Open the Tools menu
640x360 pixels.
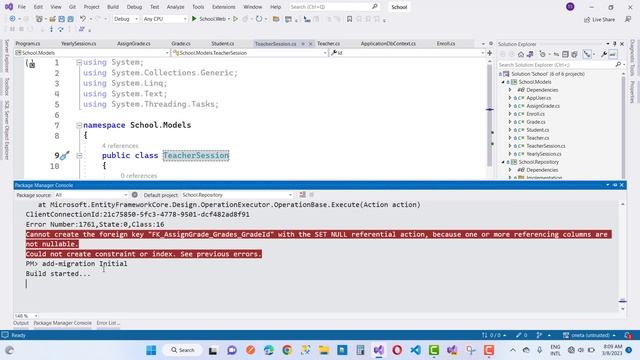click(x=198, y=7)
